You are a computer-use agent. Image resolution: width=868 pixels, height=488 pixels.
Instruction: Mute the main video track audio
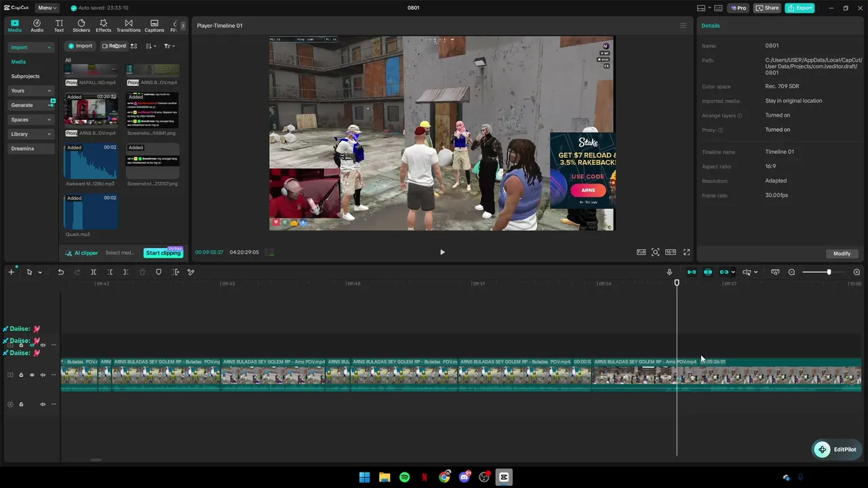pos(43,375)
